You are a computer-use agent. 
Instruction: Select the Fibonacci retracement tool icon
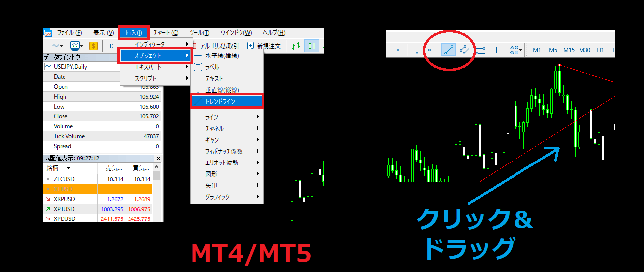pyautogui.click(x=480, y=50)
